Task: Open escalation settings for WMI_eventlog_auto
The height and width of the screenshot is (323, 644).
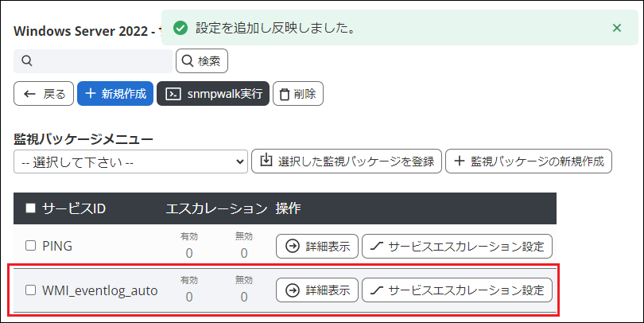Action: click(457, 290)
